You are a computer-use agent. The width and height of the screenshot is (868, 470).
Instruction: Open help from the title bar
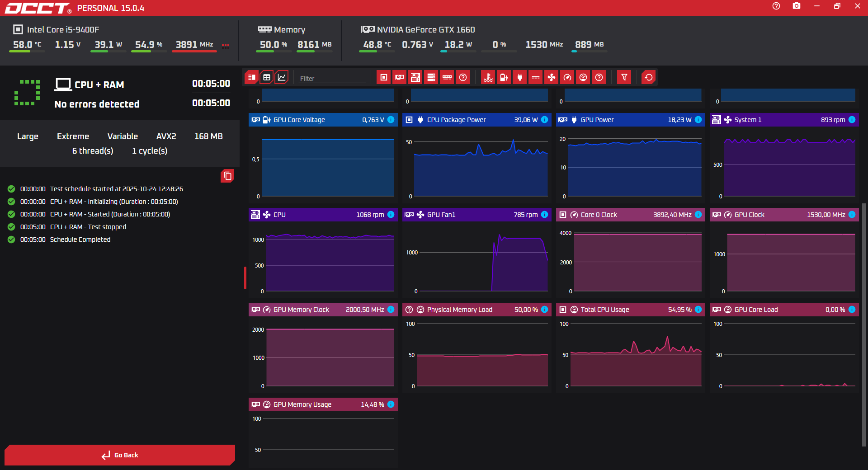pos(776,6)
